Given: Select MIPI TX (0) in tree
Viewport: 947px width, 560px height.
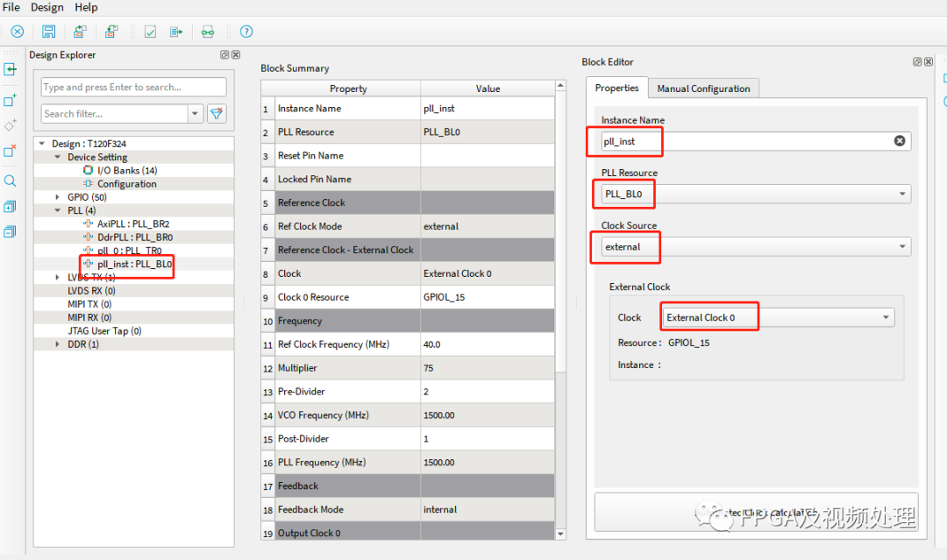Looking at the screenshot, I should 89,304.
